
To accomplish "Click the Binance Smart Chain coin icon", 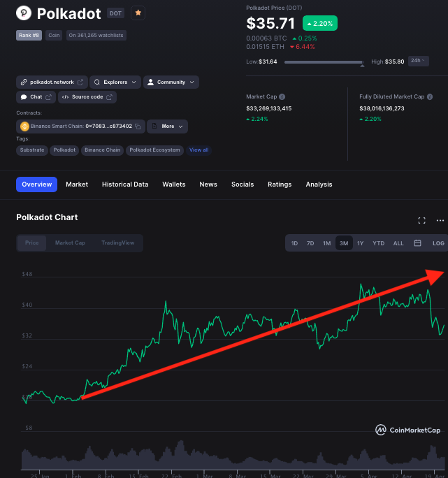I will point(24,126).
